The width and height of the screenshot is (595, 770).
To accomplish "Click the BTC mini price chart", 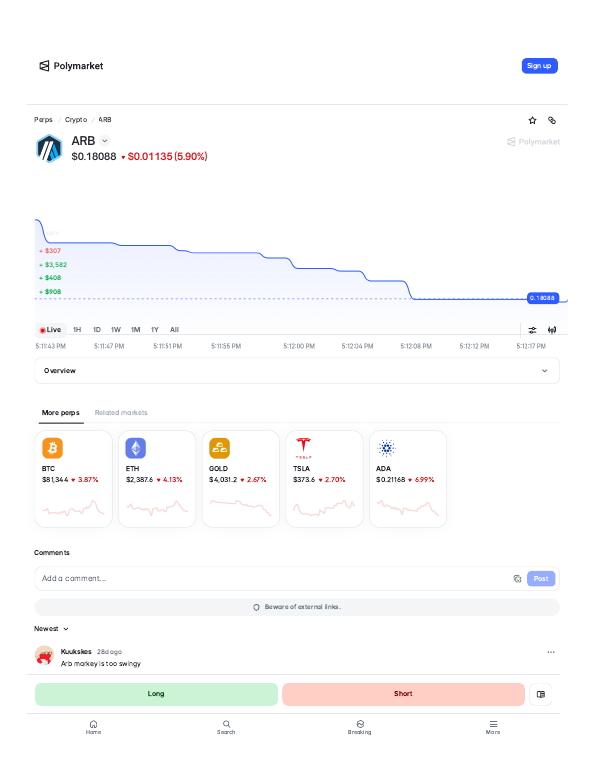I will pyautogui.click(x=73, y=508).
